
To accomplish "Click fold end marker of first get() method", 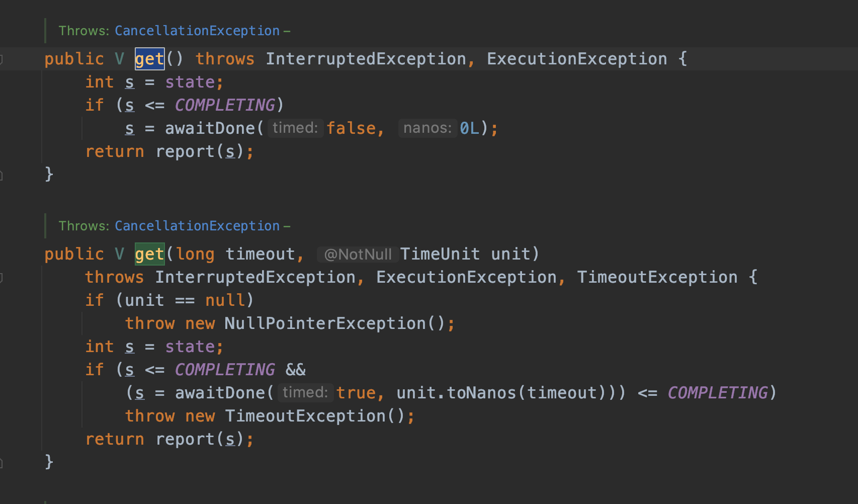I will [x=2, y=175].
